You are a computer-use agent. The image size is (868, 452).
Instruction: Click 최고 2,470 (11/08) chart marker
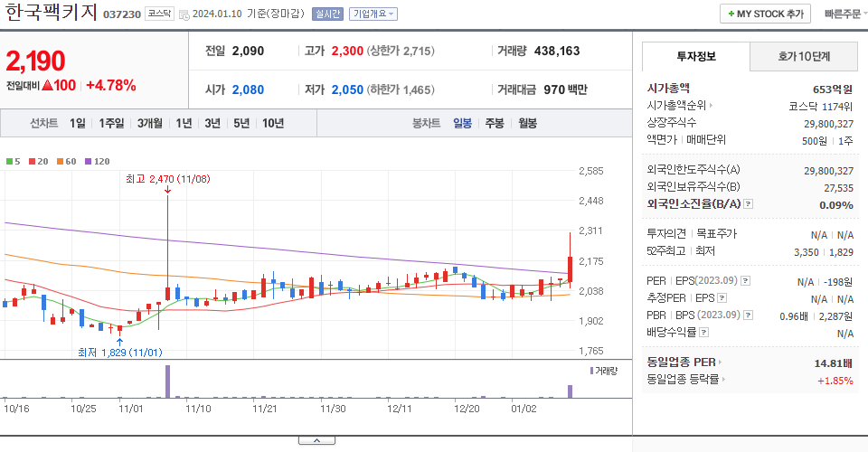click(x=168, y=179)
